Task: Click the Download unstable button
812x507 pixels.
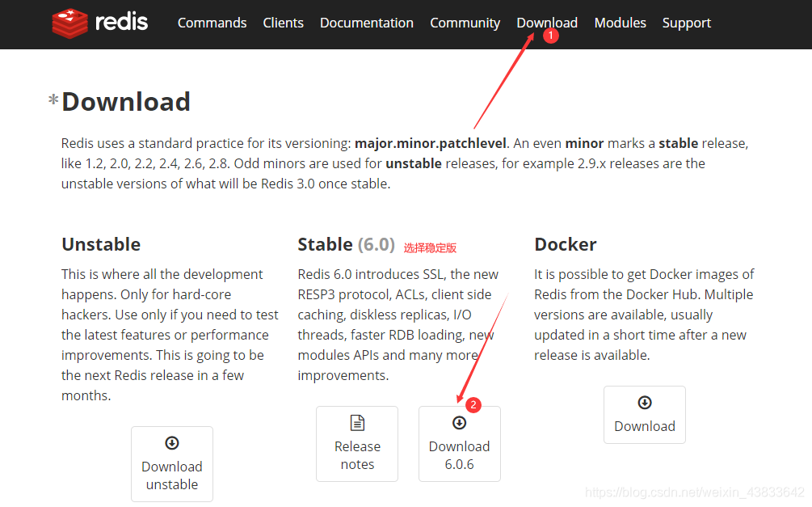Action: click(x=172, y=464)
